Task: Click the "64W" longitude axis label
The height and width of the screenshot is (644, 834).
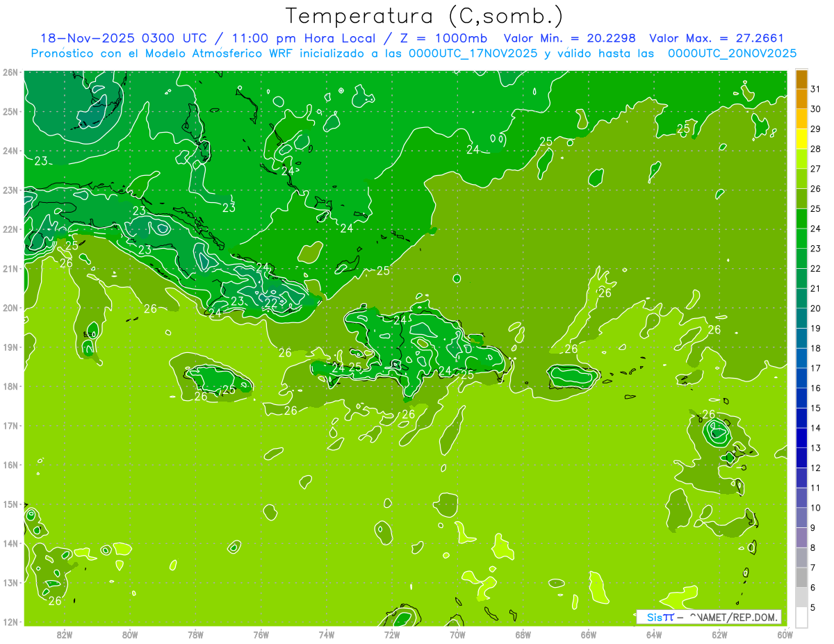Action: 654,634
